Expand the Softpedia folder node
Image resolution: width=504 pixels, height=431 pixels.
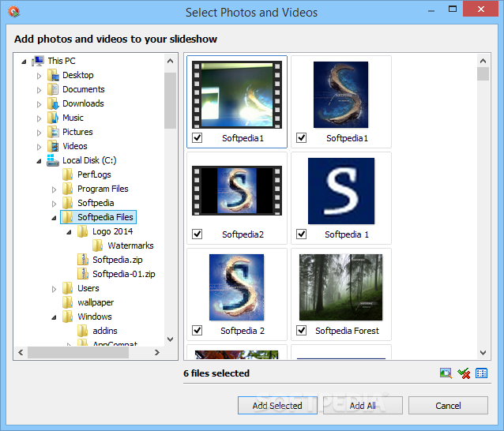click(x=54, y=204)
